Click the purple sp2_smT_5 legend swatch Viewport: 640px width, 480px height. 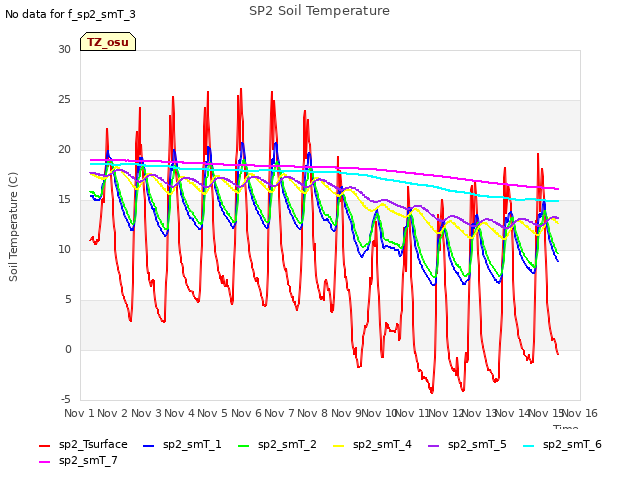point(433,446)
